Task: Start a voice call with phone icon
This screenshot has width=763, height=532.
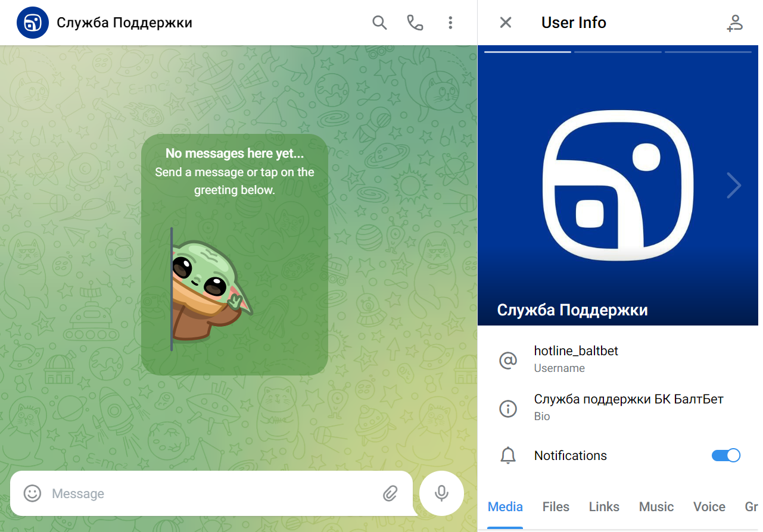Action: [415, 23]
